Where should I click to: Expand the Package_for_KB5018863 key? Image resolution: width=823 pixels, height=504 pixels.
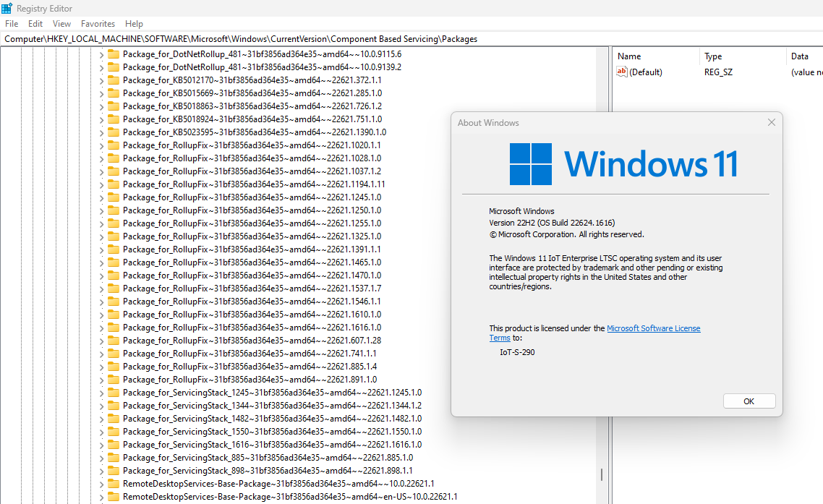[x=101, y=106]
